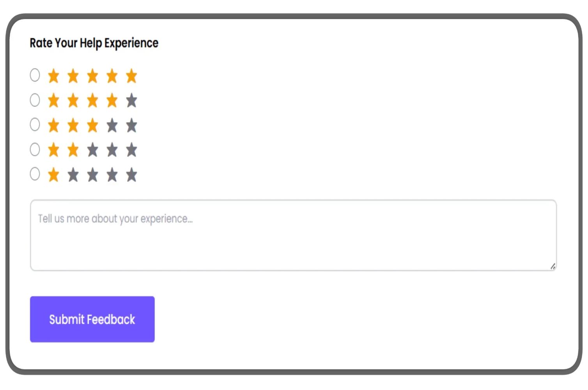Viewport: 588px width, 390px height.
Task: Click the single gold star in the bottom row
Action: point(53,174)
